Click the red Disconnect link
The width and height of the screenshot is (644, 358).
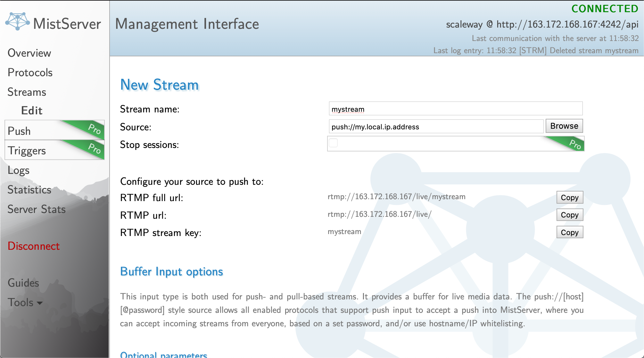click(34, 246)
